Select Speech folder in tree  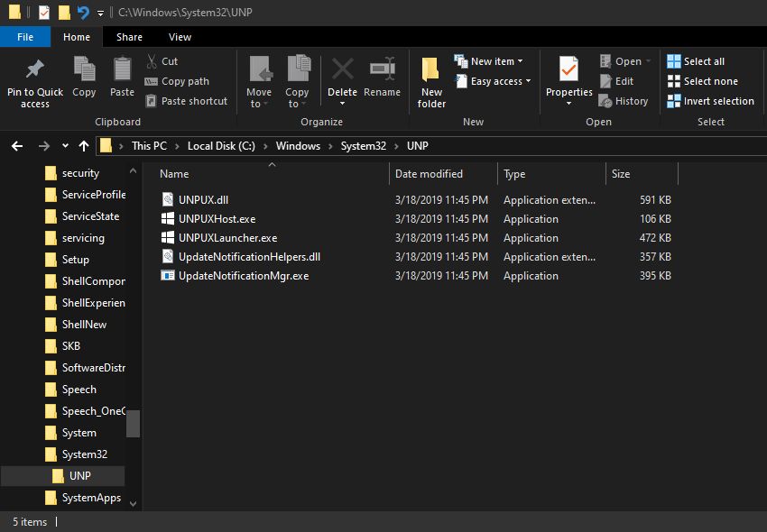(x=79, y=390)
